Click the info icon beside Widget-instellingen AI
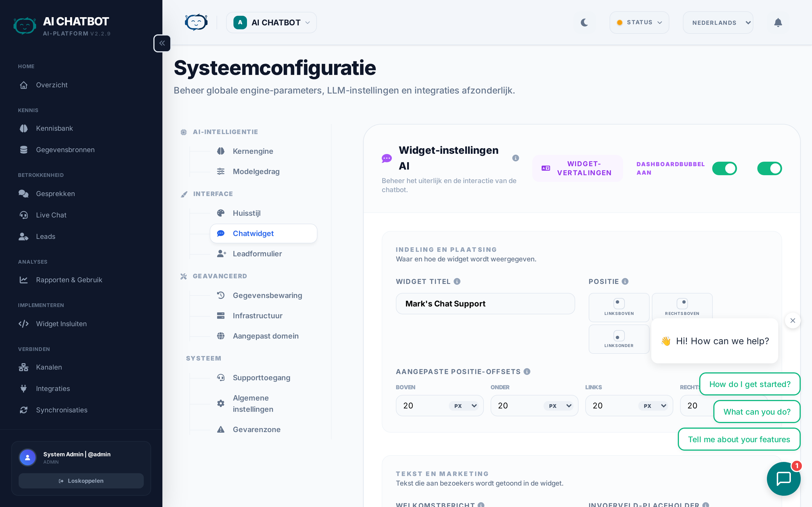The image size is (812, 507). pos(515,158)
